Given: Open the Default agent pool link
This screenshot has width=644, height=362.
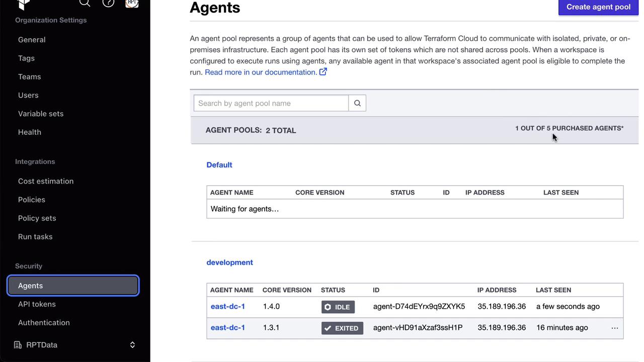Looking at the screenshot, I should tap(219, 165).
